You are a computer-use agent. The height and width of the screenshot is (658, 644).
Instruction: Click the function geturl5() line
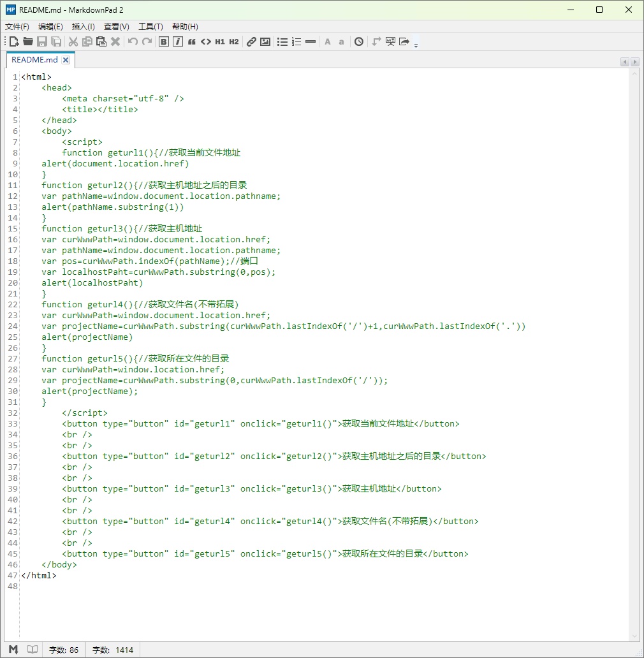click(136, 358)
